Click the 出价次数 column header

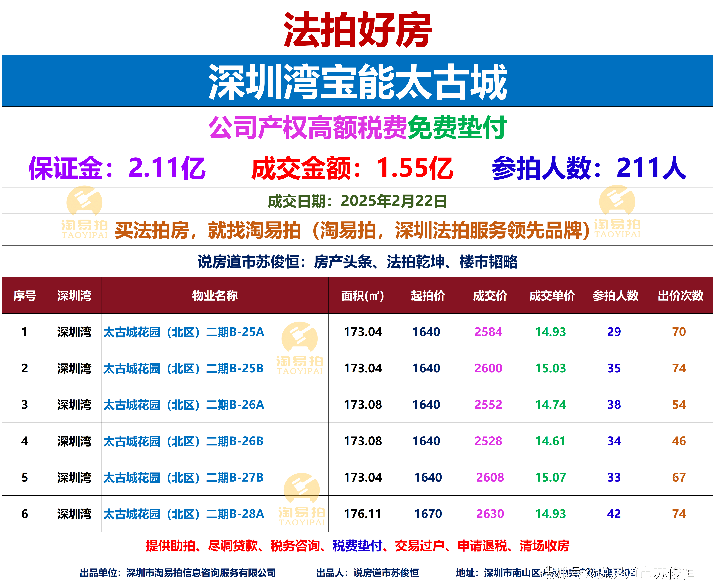tap(680, 296)
